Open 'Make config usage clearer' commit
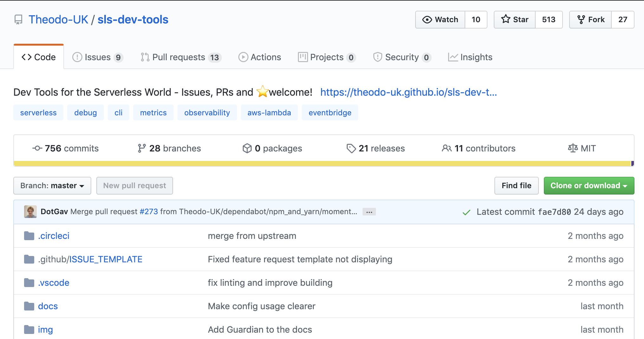Screen dimensions: 644x339 pos(261,306)
